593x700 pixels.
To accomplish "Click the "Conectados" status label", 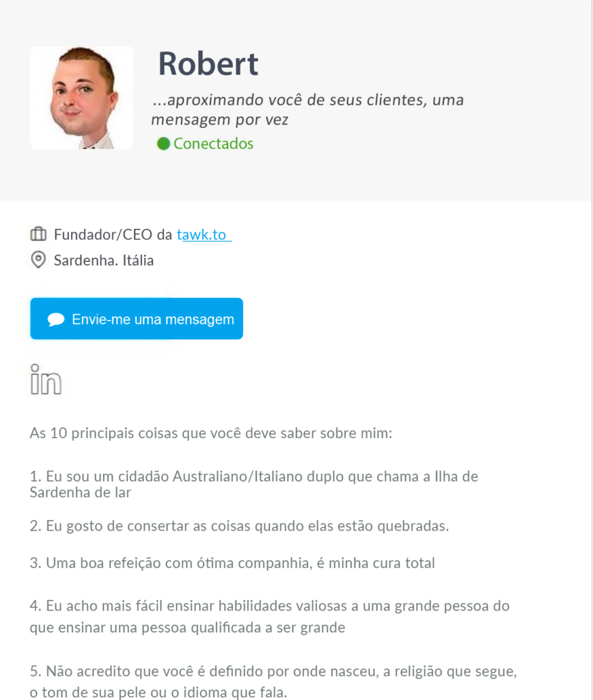I will 213,144.
